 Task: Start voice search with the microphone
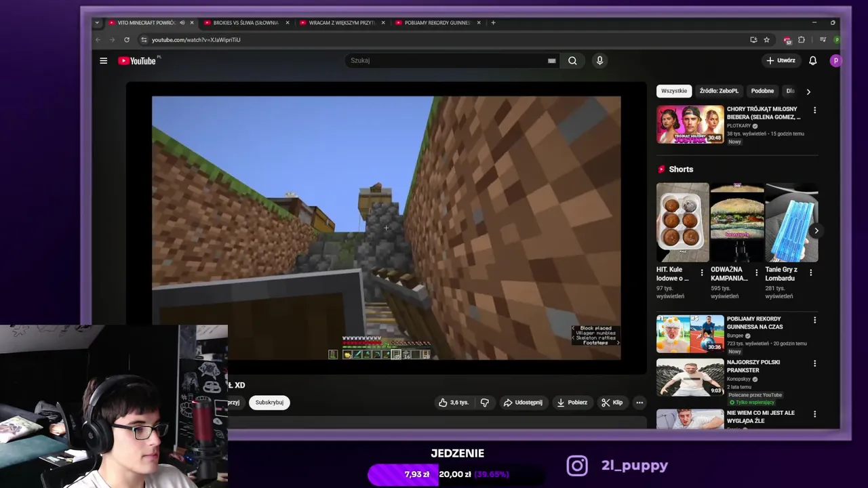[x=599, y=60]
